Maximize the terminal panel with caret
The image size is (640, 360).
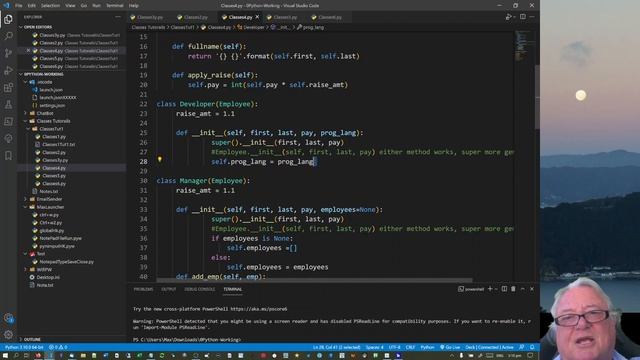pos(522,289)
